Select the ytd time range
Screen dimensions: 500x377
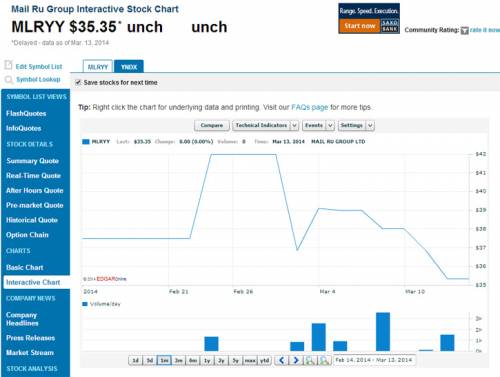click(x=265, y=360)
